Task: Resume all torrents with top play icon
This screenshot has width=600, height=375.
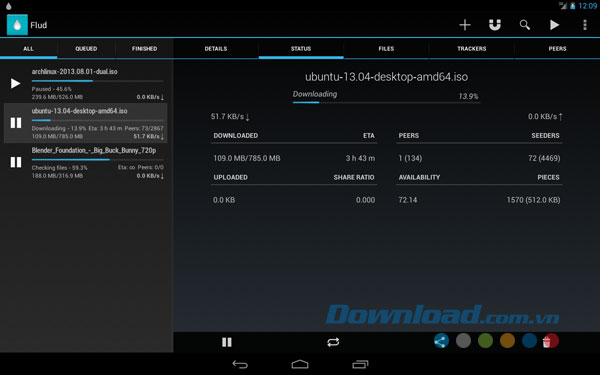Action: (x=554, y=25)
